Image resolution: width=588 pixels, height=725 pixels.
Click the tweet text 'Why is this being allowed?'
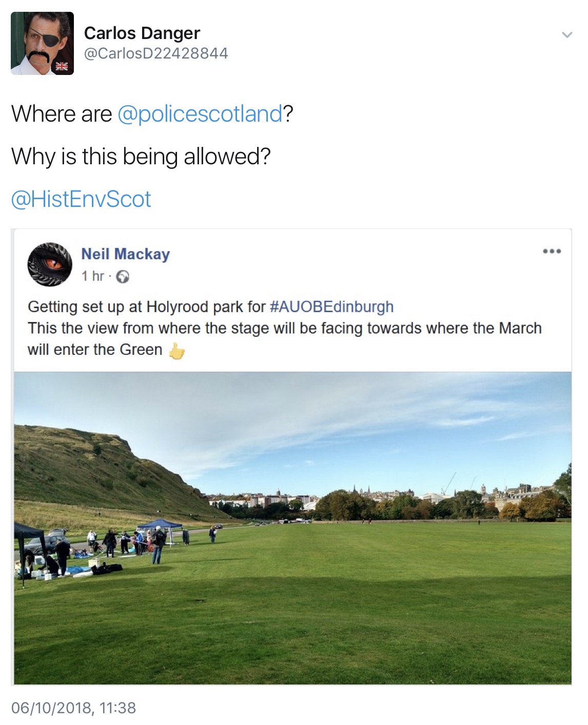point(141,157)
